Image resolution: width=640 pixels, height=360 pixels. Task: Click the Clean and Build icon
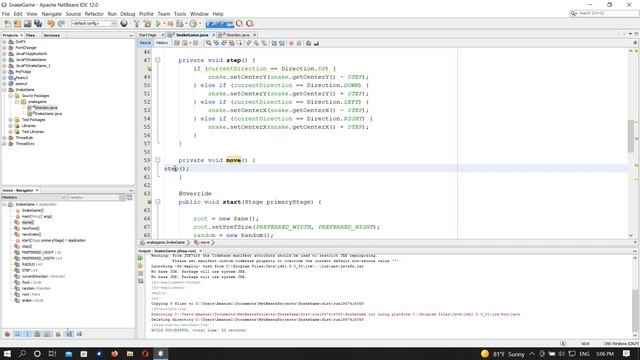pos(147,24)
